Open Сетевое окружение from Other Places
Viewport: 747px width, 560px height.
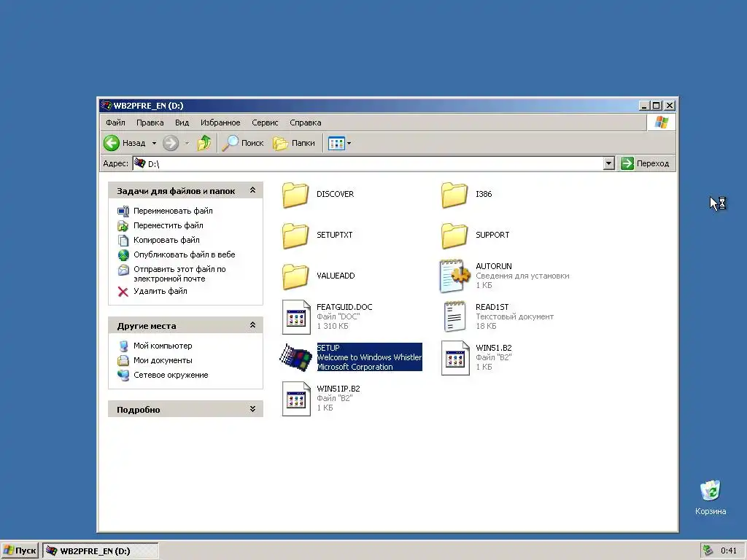(x=171, y=375)
